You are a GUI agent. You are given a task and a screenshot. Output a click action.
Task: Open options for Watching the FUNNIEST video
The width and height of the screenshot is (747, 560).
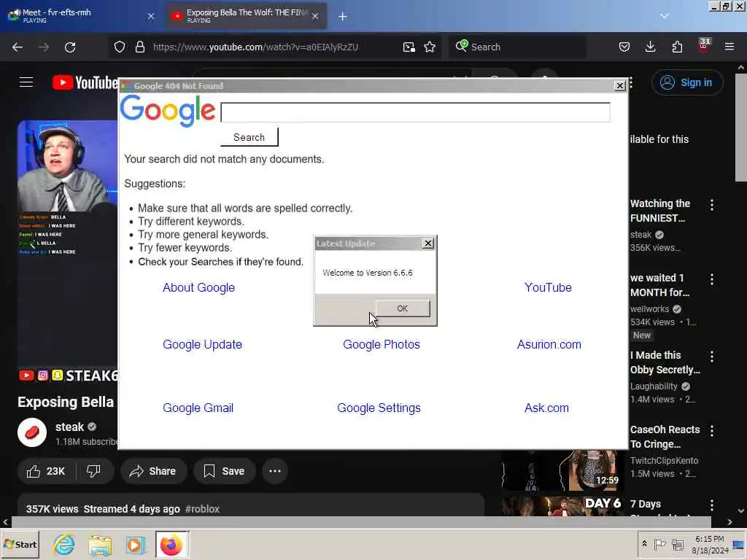tap(712, 205)
